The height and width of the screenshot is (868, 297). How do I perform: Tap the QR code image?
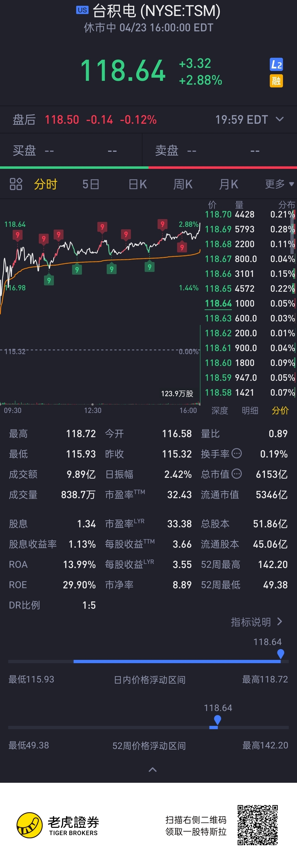[x=258, y=825]
